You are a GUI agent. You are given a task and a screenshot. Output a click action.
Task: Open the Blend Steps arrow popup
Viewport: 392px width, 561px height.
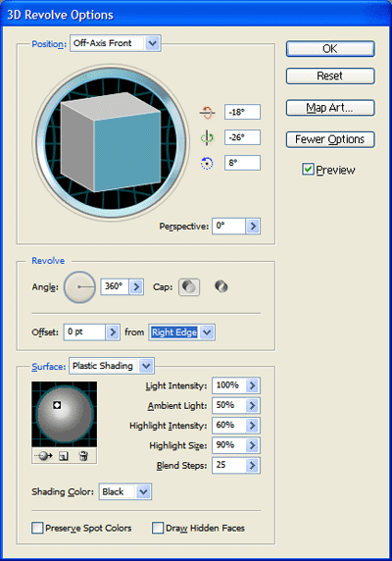pyautogui.click(x=253, y=466)
